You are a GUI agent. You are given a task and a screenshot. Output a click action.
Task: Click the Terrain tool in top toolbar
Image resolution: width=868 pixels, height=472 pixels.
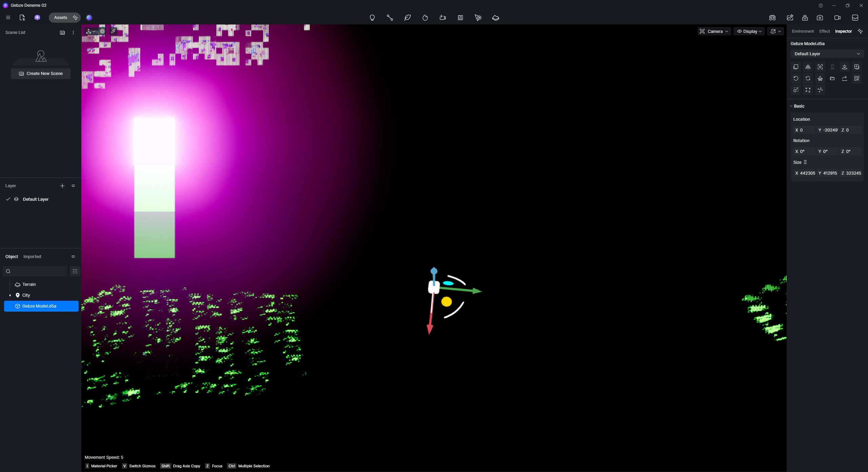tap(495, 18)
